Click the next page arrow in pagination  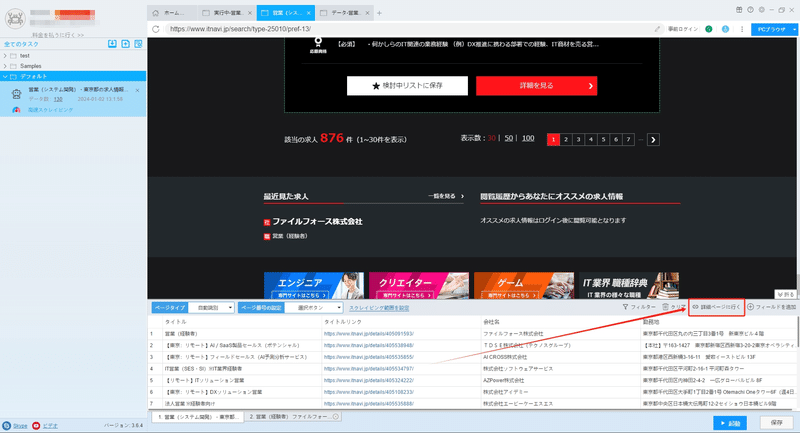click(x=653, y=139)
